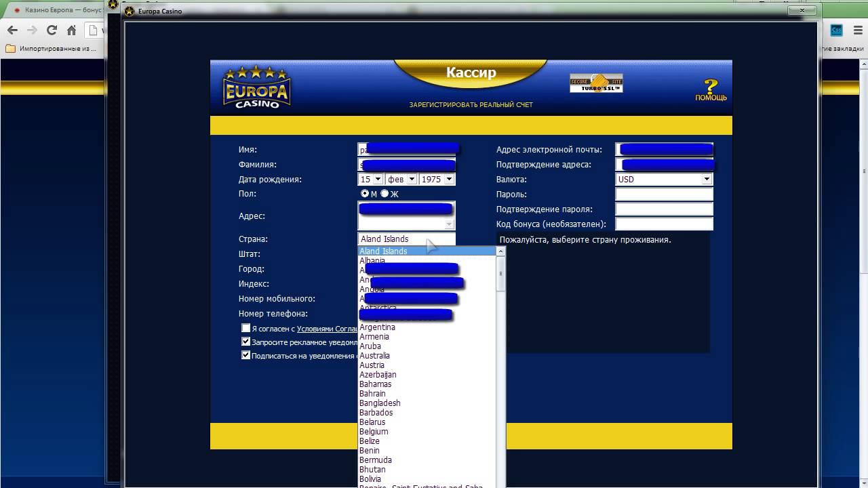Screen dimensions: 868x488
Task: Click the Подтверждение адреса email field
Action: coord(664,165)
